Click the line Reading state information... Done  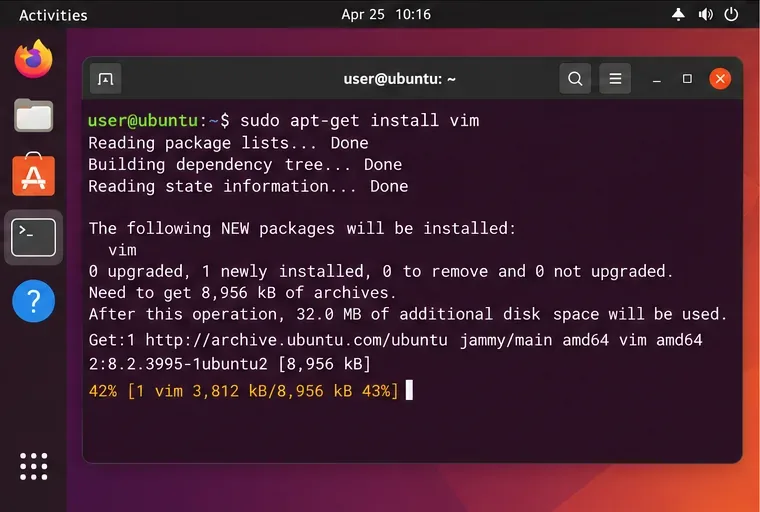(x=248, y=186)
